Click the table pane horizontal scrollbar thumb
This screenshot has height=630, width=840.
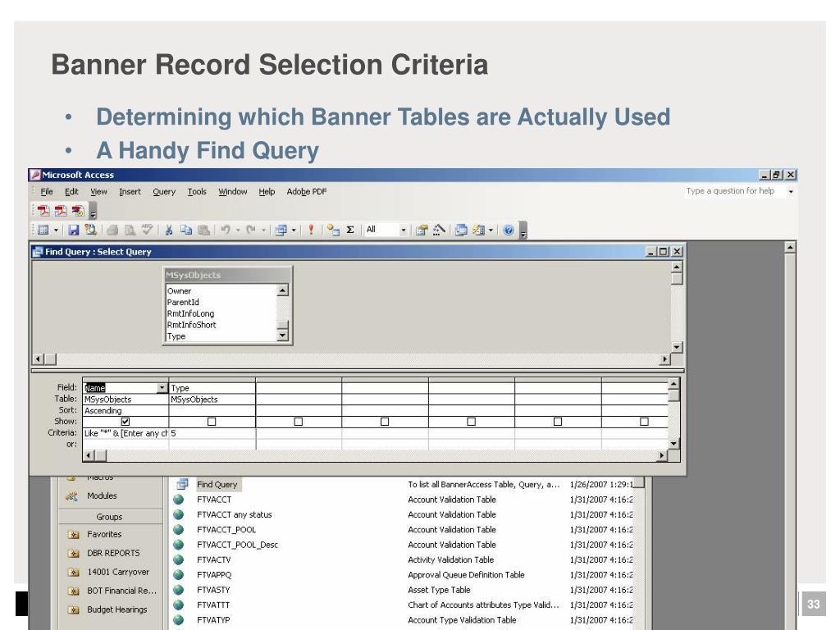(50, 359)
